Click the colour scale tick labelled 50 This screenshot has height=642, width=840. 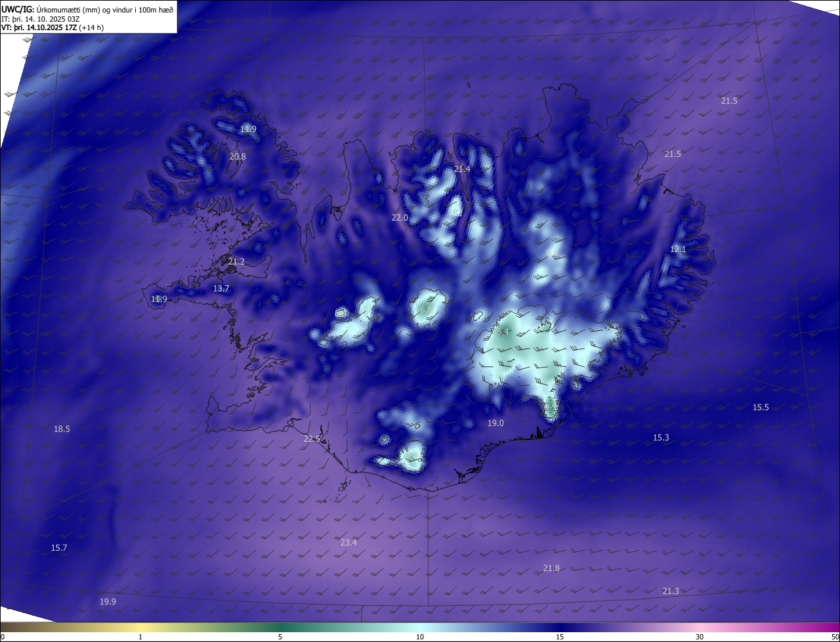pos(835,637)
